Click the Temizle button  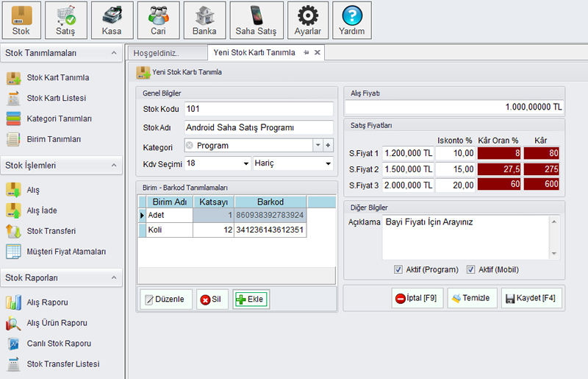tap(472, 298)
